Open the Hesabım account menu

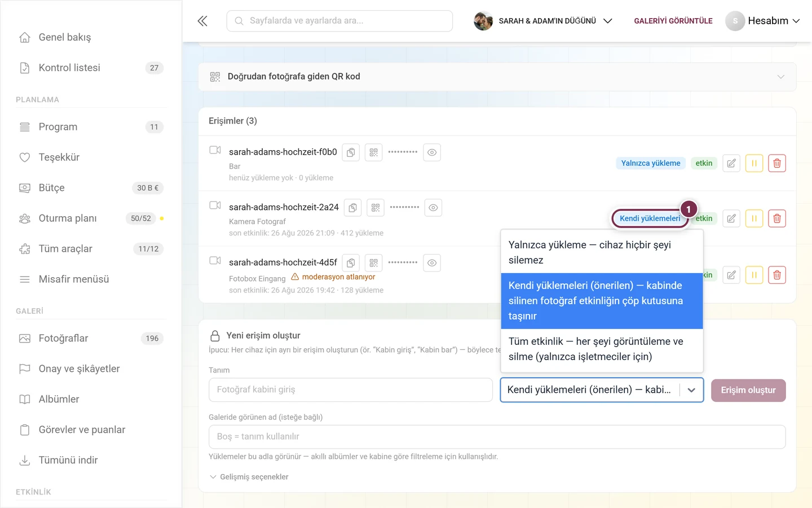coord(763,21)
